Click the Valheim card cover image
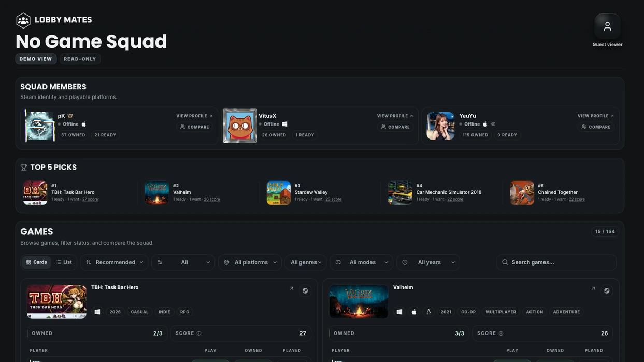Image resolution: width=644 pixels, height=362 pixels. coord(359,301)
